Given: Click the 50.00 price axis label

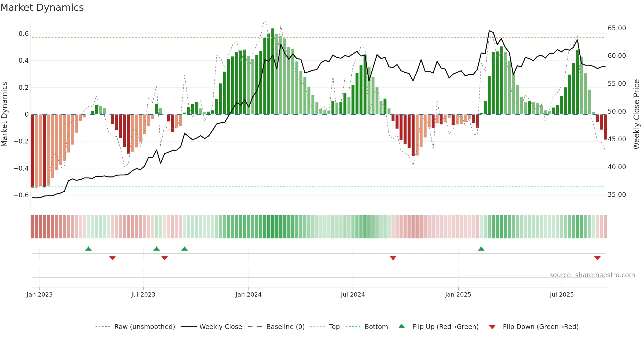Looking at the screenshot, I should click(617, 111).
